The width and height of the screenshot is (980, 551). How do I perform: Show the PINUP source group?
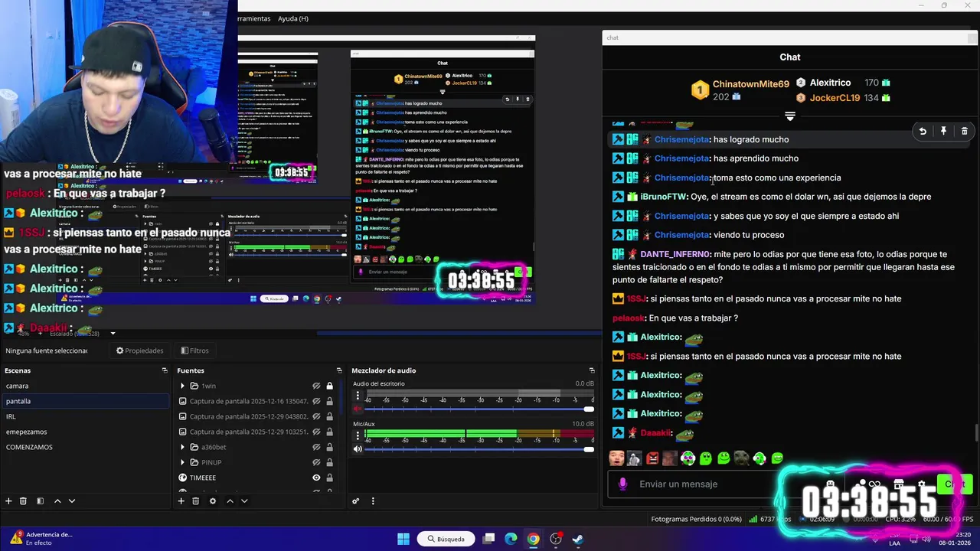(x=316, y=462)
